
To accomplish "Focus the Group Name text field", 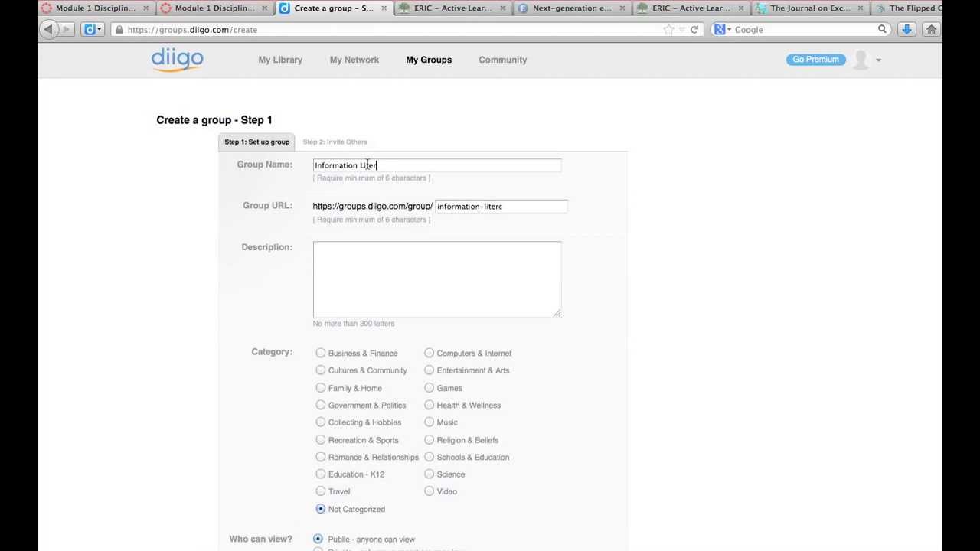I will point(437,165).
